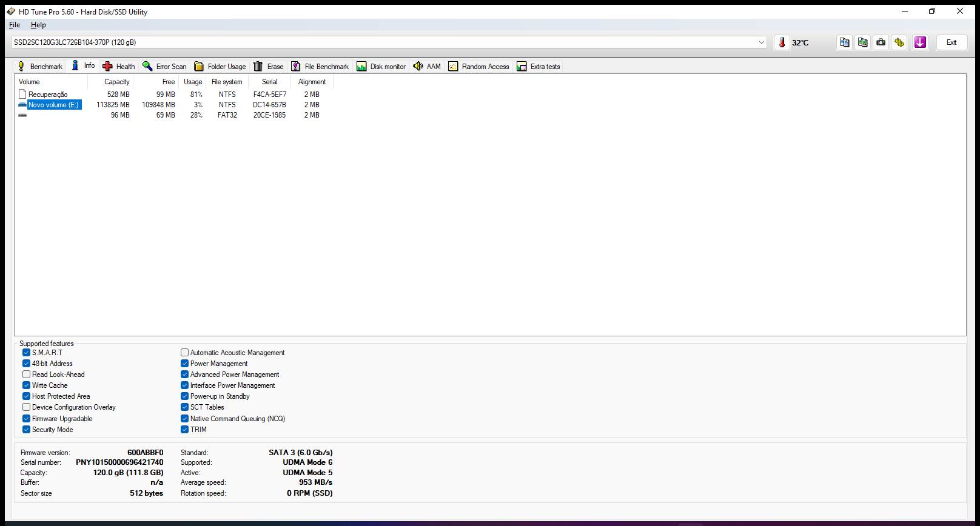The image size is (980, 526).
Task: Sort by the Alignment column header
Action: pos(312,82)
